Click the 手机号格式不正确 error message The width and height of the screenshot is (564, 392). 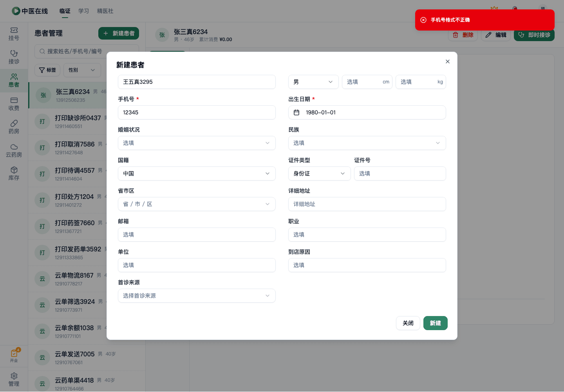pyautogui.click(x=450, y=20)
